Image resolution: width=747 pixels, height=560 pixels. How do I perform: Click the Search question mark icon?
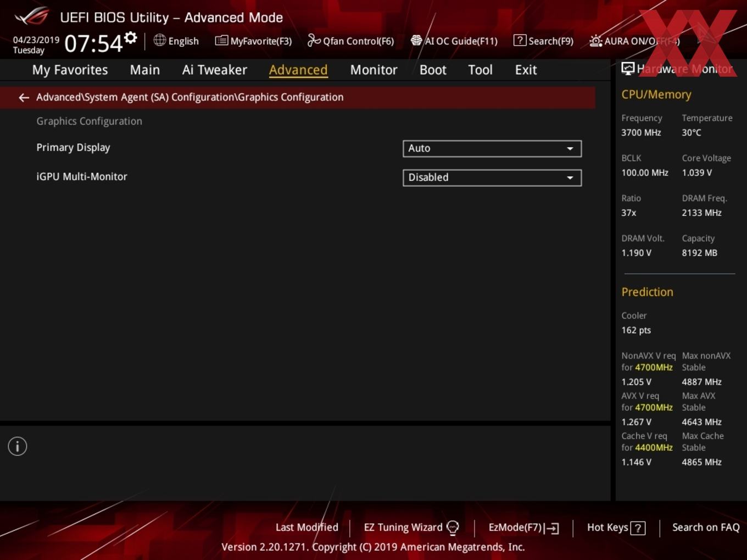click(x=520, y=40)
